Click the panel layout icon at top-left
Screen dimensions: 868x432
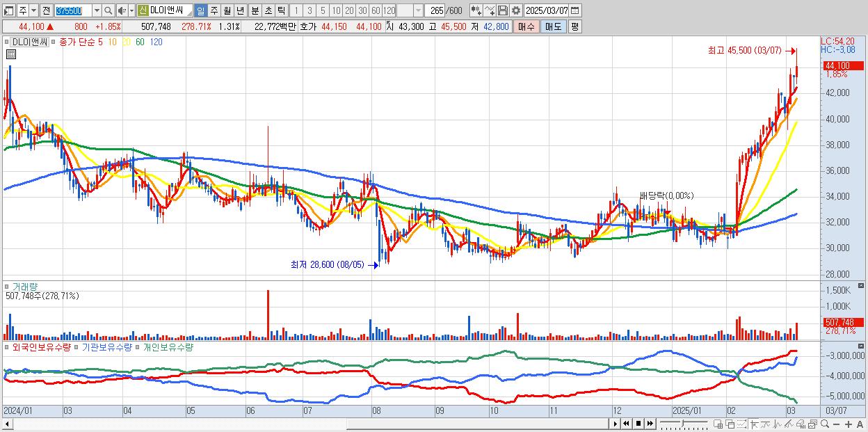[8, 10]
